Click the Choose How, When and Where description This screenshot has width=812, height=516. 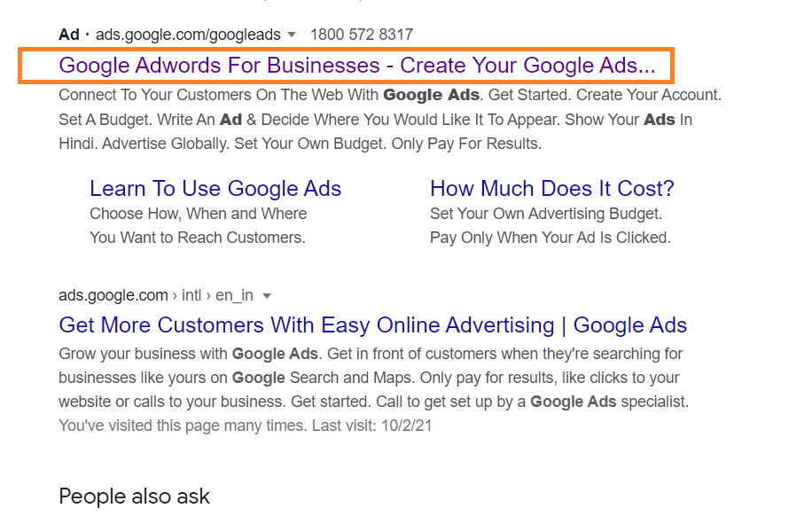[x=198, y=213]
